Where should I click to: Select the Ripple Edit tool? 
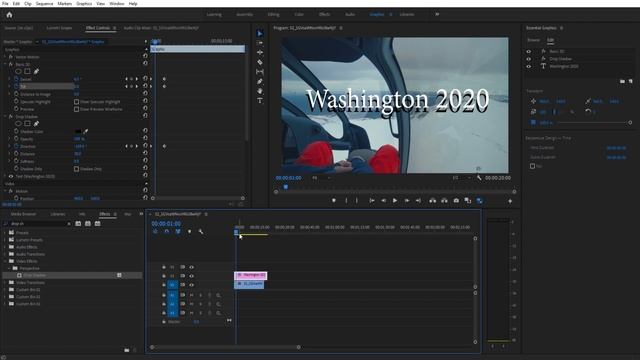tap(260, 53)
